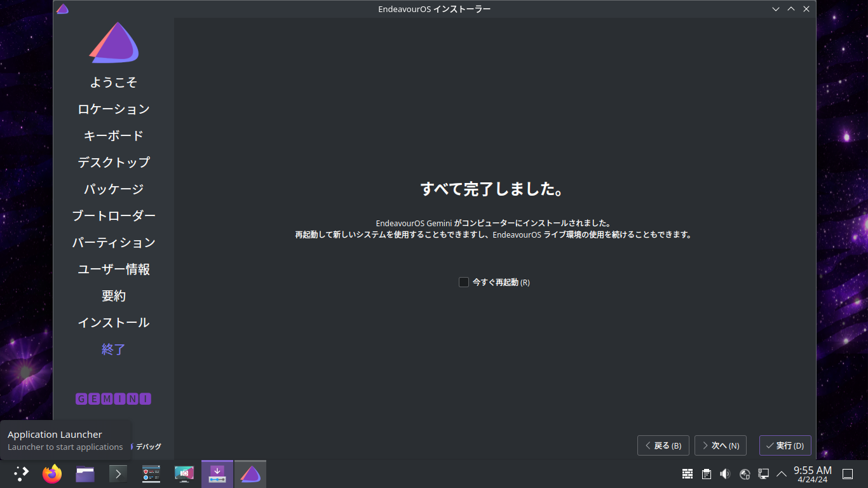
Task: Open the wired network computer tray icon
Action: pos(764,473)
